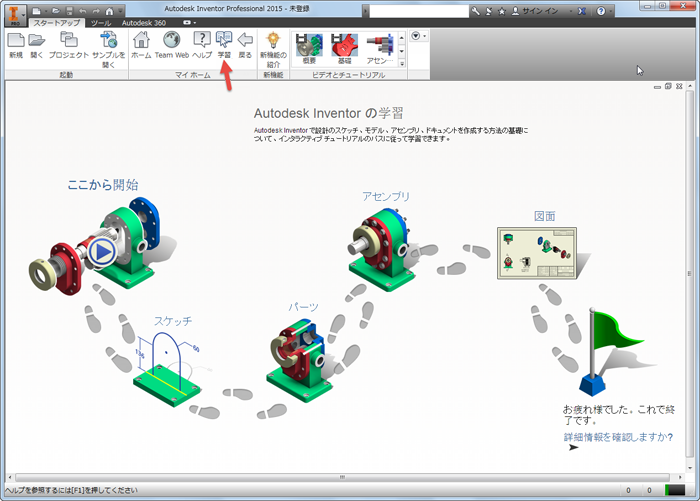
Task: Minimize the inner document window
Action: [x=657, y=87]
